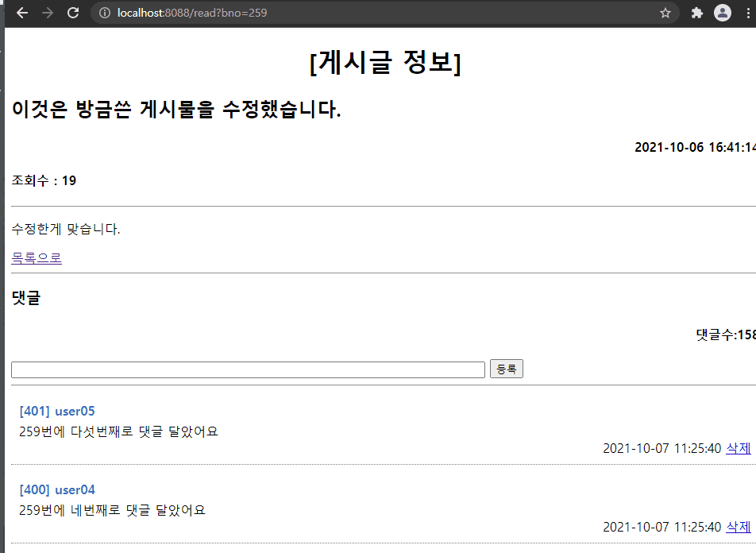Select the [400] user04 comment header
This screenshot has height=553, width=756.
click(x=57, y=489)
